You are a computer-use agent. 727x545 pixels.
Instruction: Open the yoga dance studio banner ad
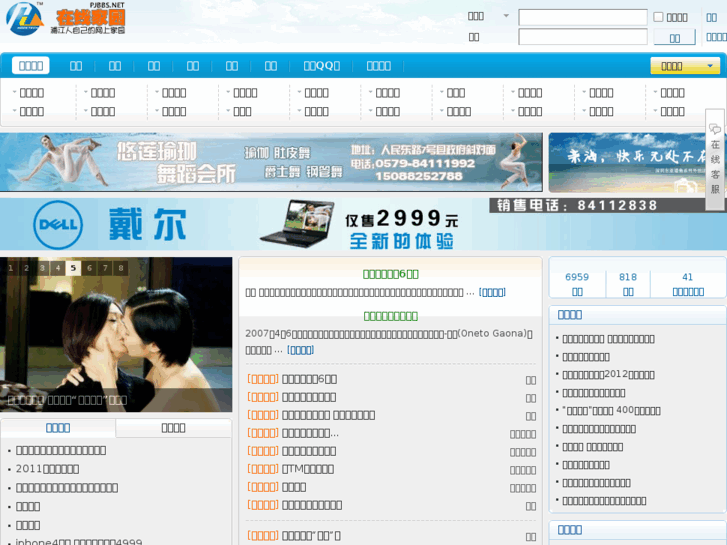click(x=271, y=162)
